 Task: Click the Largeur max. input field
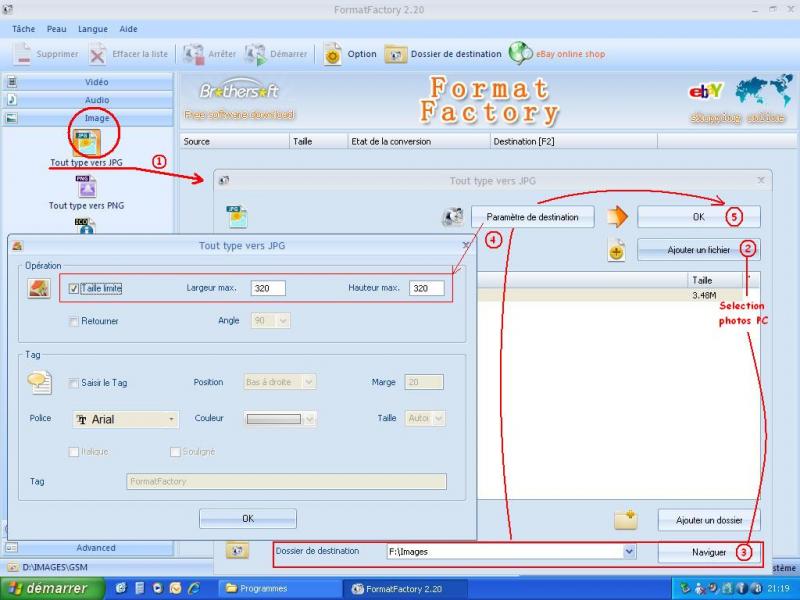(x=268, y=288)
